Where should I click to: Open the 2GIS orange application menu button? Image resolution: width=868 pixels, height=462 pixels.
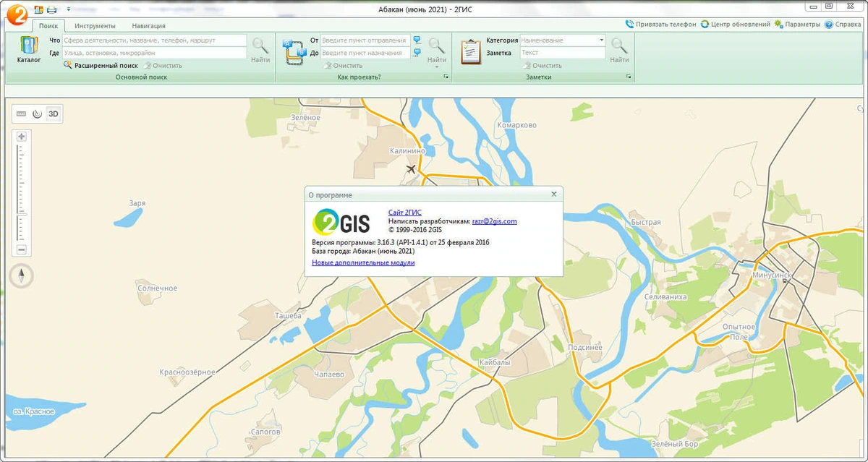[16, 14]
